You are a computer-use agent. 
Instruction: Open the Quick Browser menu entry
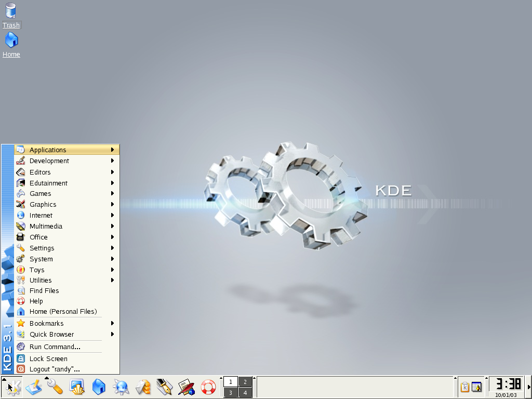point(67,334)
